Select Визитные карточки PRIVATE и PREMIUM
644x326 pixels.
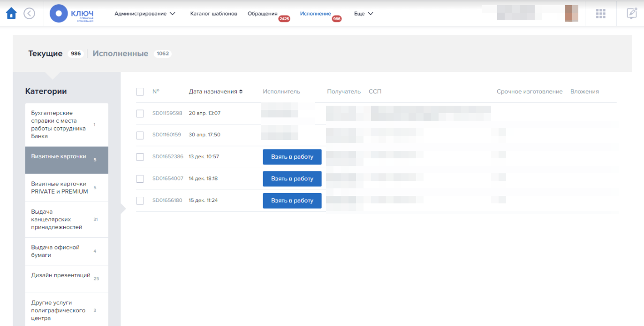pos(67,188)
